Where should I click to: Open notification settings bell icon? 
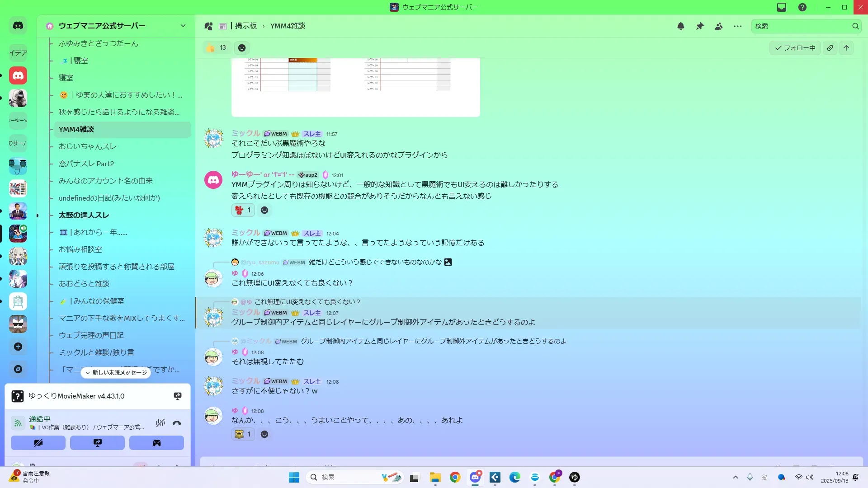(681, 26)
